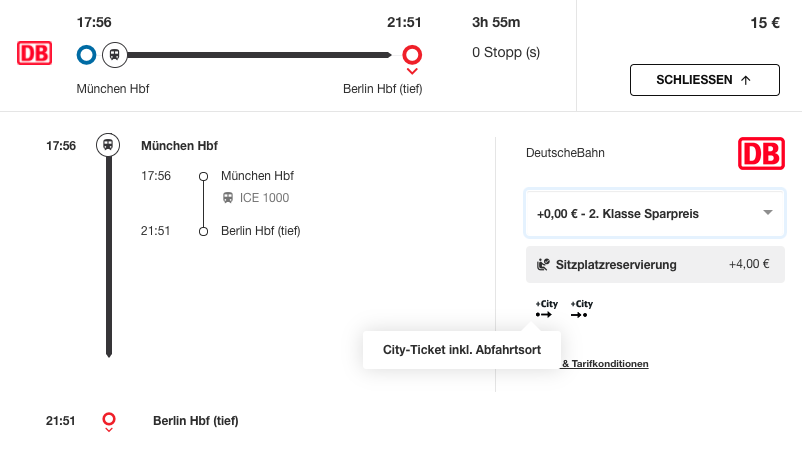This screenshot has height=459, width=802.
Task: Click the City-Ticket inkl. Abfahrtsort tooltip
Action: [460, 350]
